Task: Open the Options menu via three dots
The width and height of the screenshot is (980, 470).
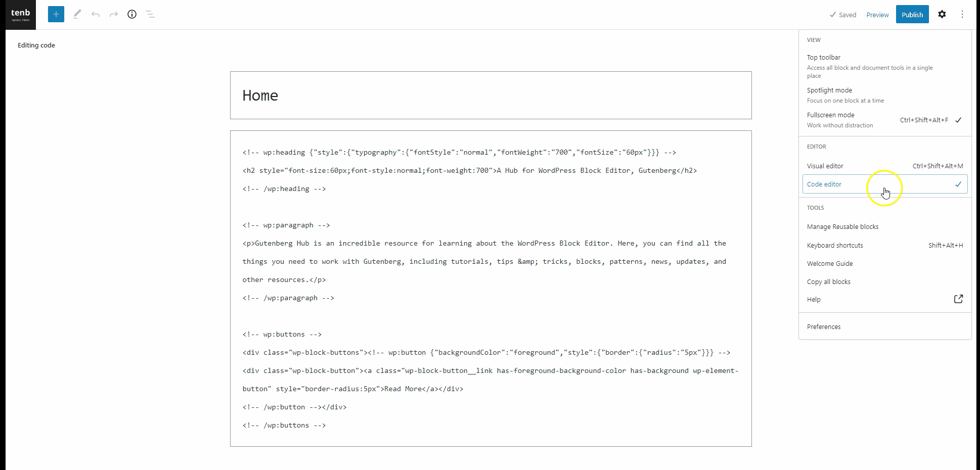Action: (961, 14)
